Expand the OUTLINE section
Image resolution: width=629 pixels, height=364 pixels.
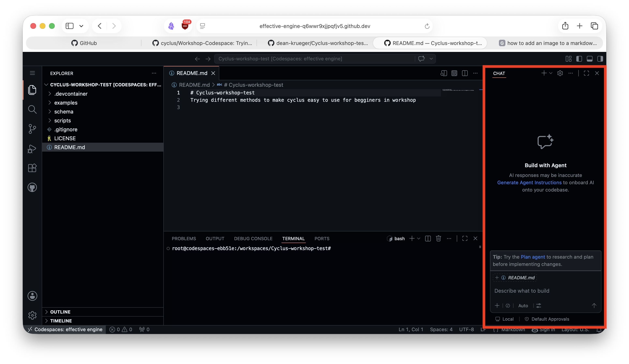[103, 312]
